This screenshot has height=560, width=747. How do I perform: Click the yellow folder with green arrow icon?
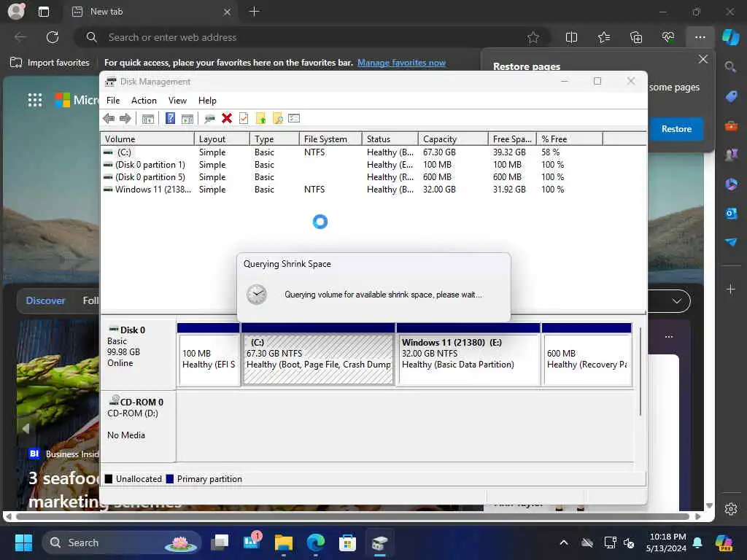click(260, 118)
